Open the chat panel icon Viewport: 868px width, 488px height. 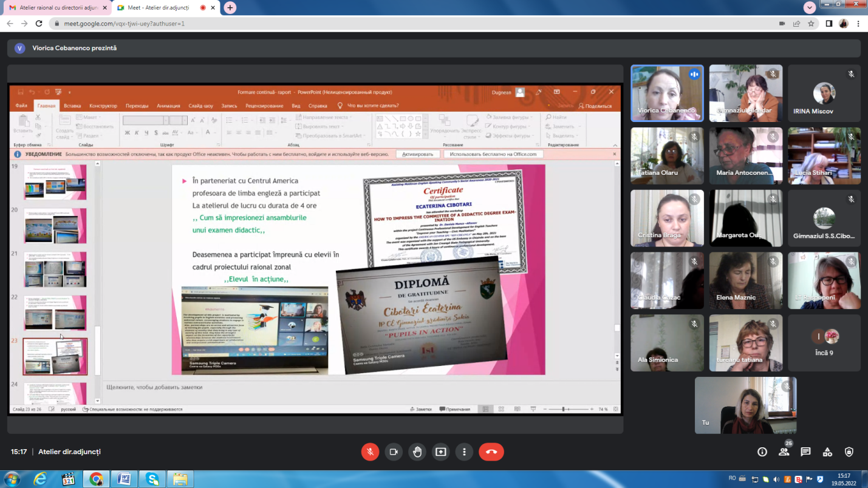tap(805, 452)
